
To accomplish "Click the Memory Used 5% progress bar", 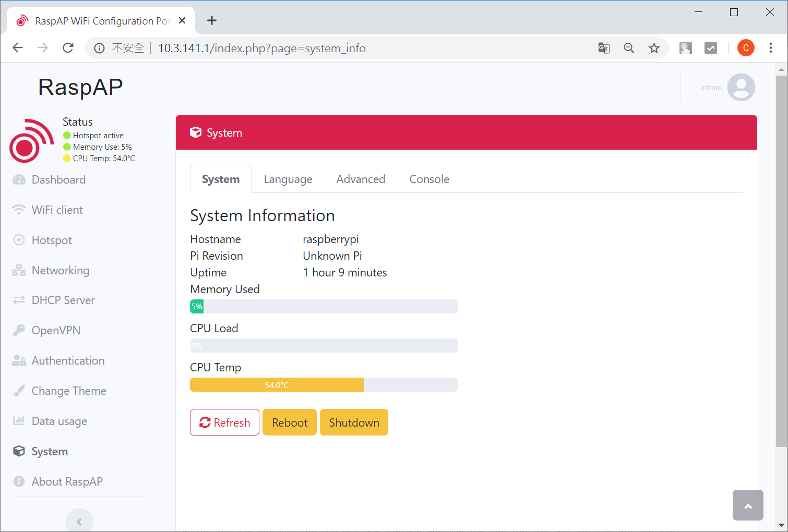I will (x=324, y=306).
